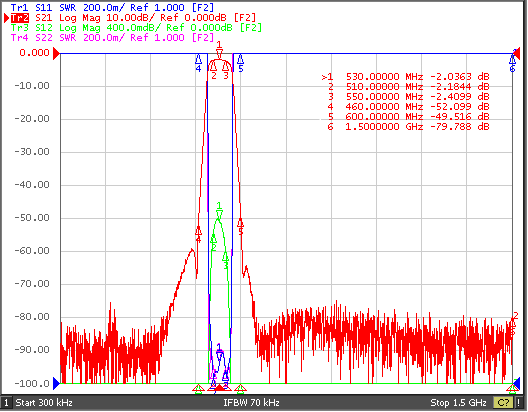Click red marker 4 on left skirt

(x=198, y=235)
